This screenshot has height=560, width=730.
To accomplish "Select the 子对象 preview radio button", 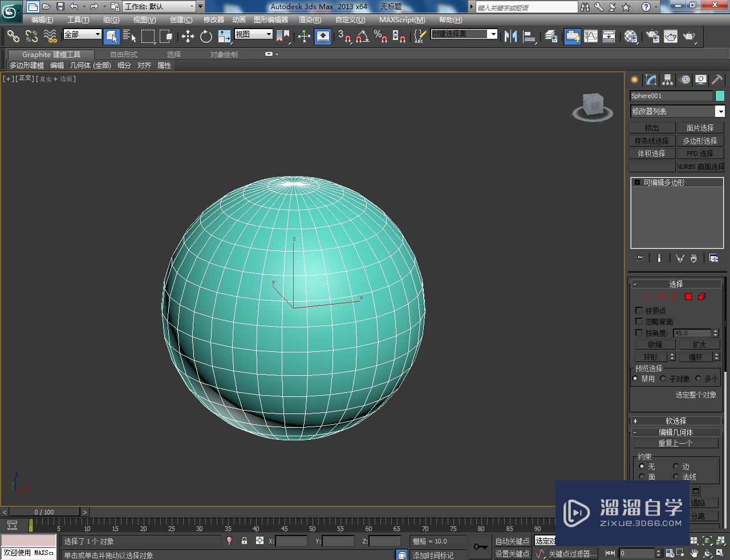I will 663,378.
